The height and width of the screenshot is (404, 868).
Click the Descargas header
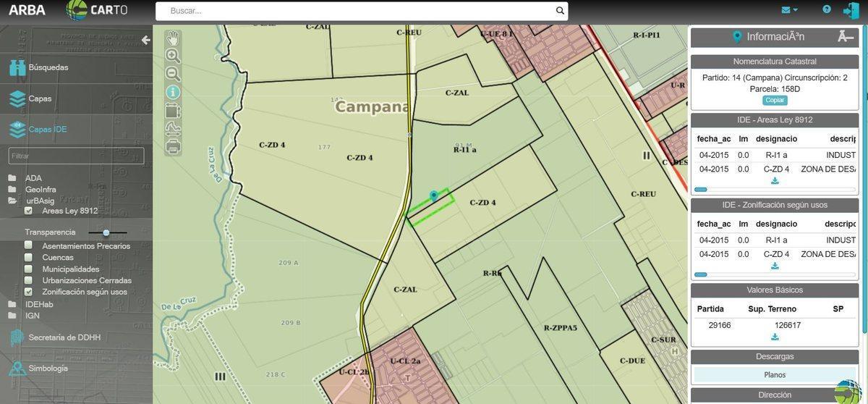click(x=775, y=357)
